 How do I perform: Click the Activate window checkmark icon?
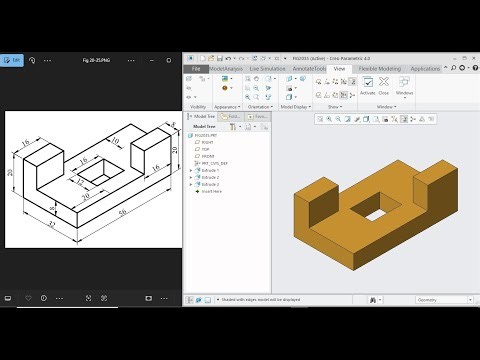coord(368,82)
